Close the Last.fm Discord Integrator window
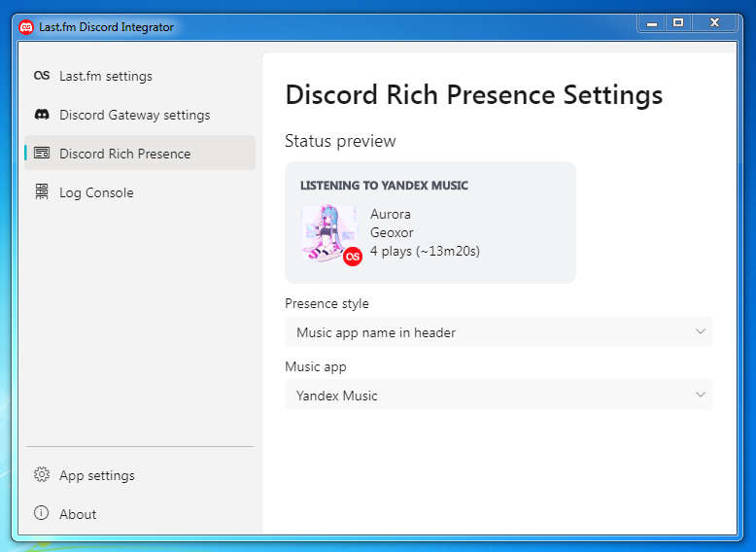This screenshot has height=552, width=756. (714, 23)
